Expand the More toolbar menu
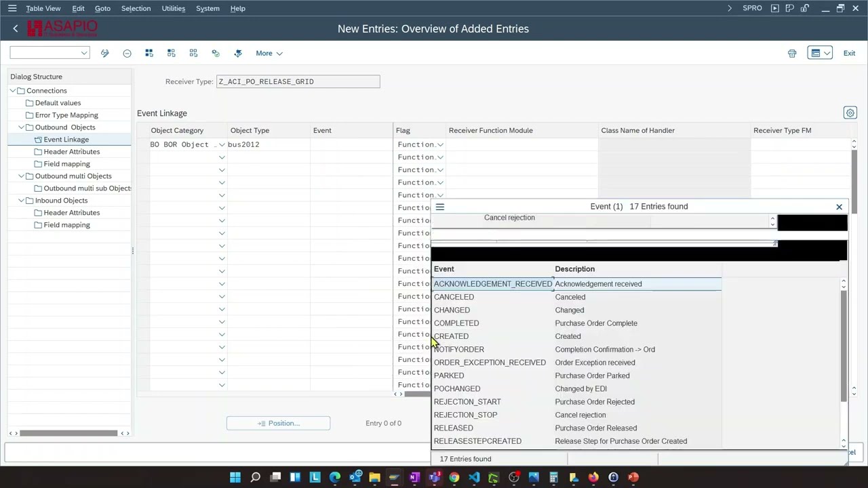Viewport: 868px width, 488px height. coord(269,53)
